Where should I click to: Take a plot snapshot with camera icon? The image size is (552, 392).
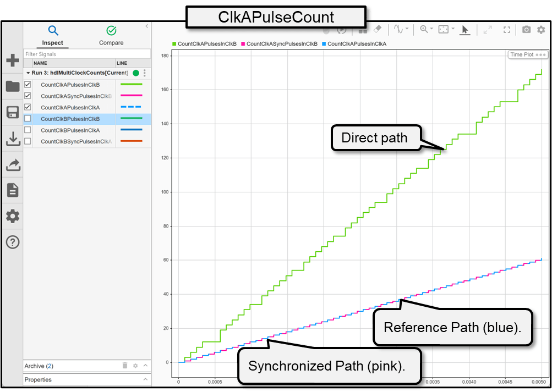527,30
